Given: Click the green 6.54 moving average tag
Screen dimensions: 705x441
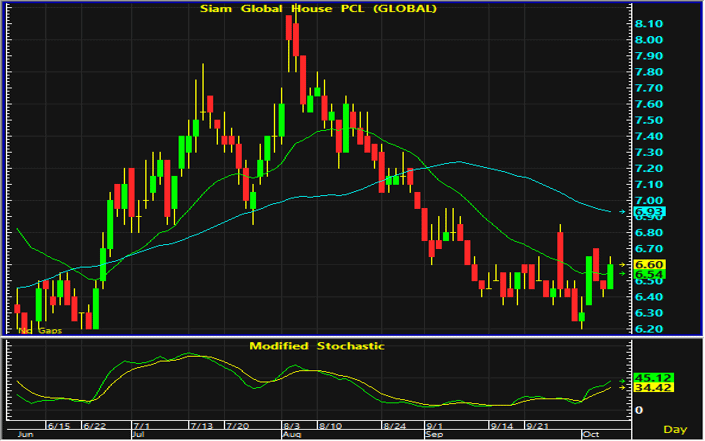Looking at the screenshot, I should (649, 274).
